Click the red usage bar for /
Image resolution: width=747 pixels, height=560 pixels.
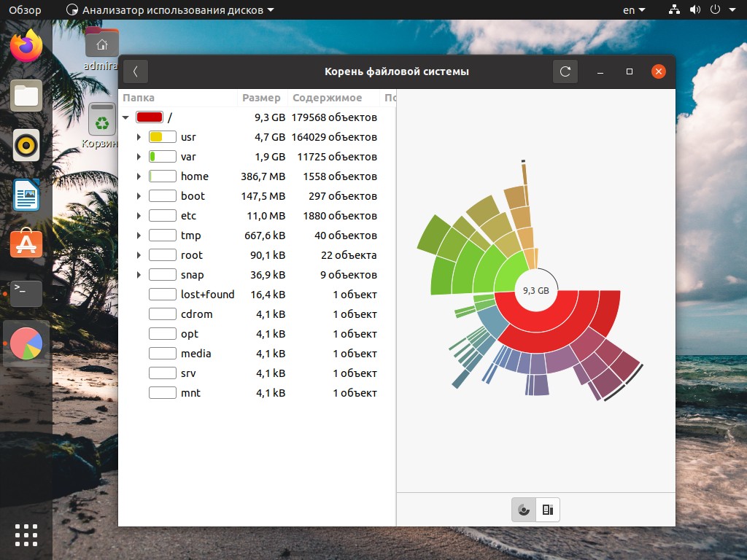pyautogui.click(x=150, y=117)
